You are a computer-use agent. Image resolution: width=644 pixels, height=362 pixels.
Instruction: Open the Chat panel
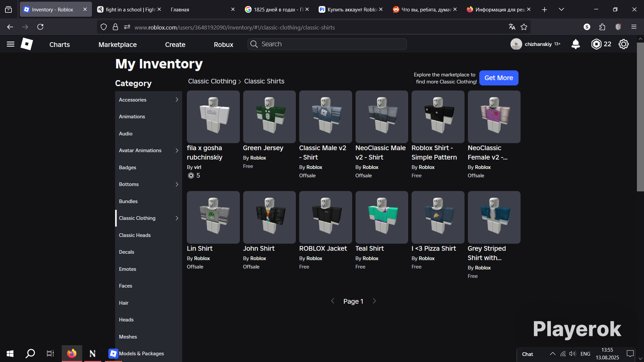point(527,354)
